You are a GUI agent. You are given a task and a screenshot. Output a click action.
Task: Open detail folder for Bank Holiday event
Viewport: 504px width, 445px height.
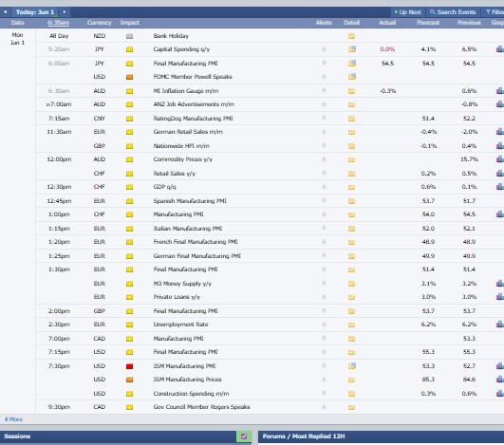351,36
